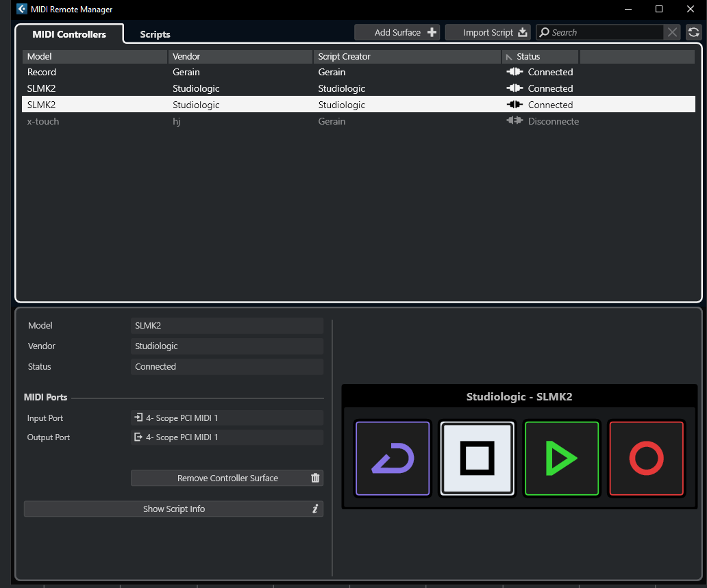Click the Model field showing SLMK2

227,325
